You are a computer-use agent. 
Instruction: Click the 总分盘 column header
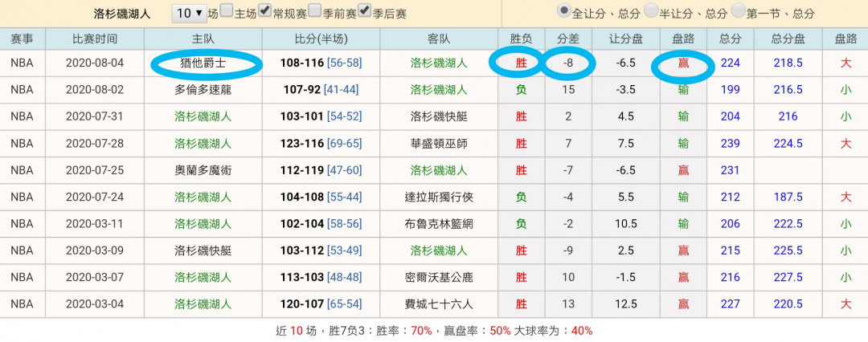pyautogui.click(x=788, y=39)
